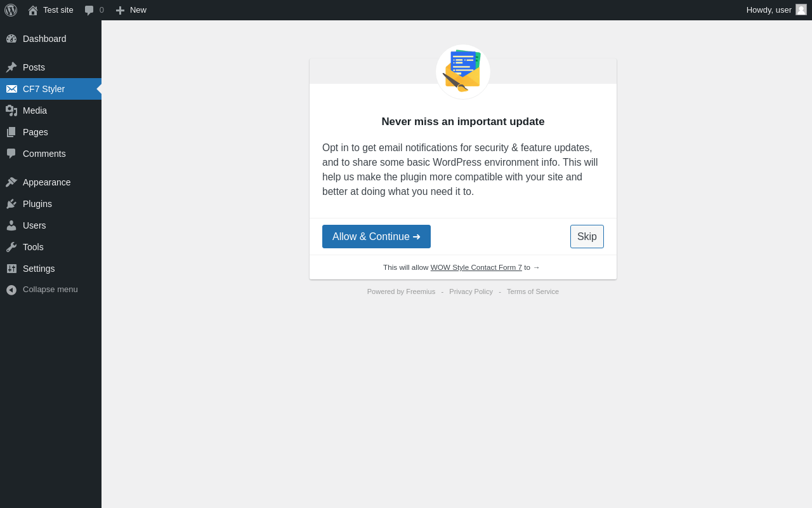Open Powered by Freemius link

(401, 291)
